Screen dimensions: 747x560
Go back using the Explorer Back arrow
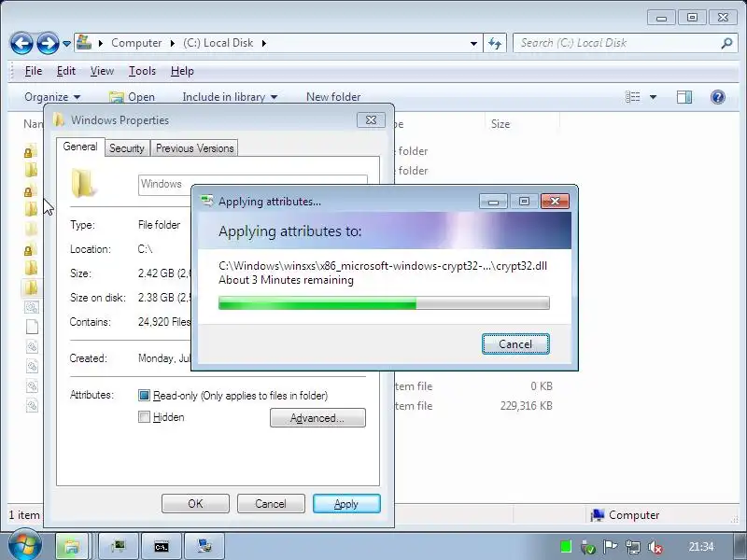(x=21, y=43)
